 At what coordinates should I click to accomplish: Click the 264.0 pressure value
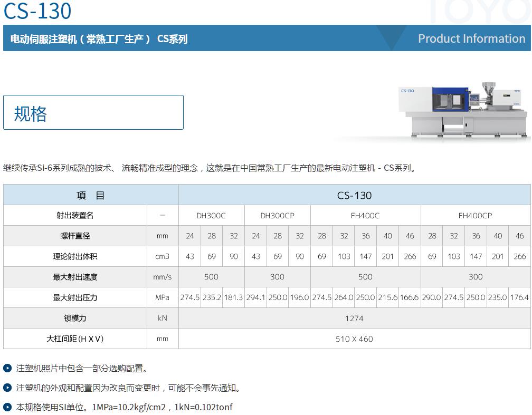(344, 297)
